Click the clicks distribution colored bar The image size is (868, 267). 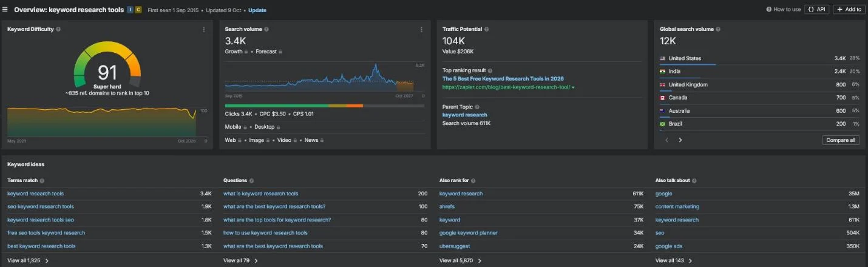coord(324,106)
